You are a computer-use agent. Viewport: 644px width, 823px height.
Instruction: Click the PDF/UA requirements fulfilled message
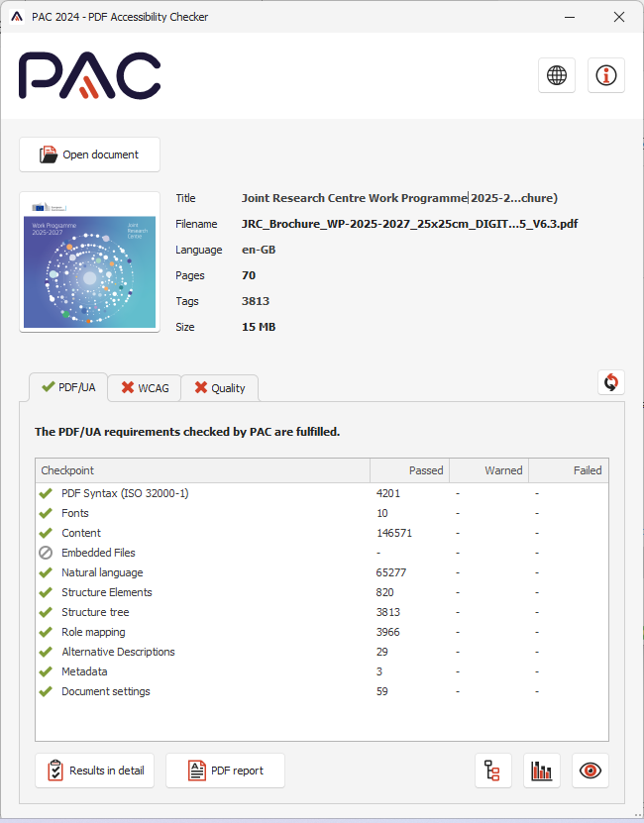point(187,432)
